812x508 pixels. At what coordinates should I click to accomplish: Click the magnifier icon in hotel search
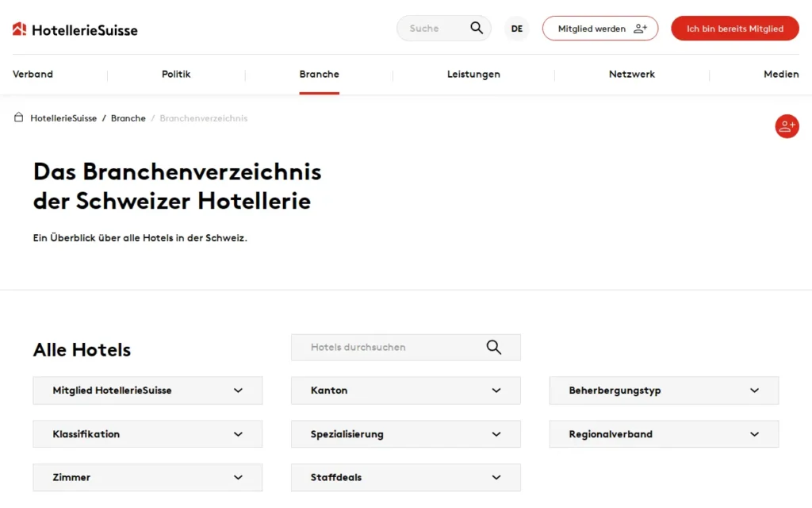point(493,348)
